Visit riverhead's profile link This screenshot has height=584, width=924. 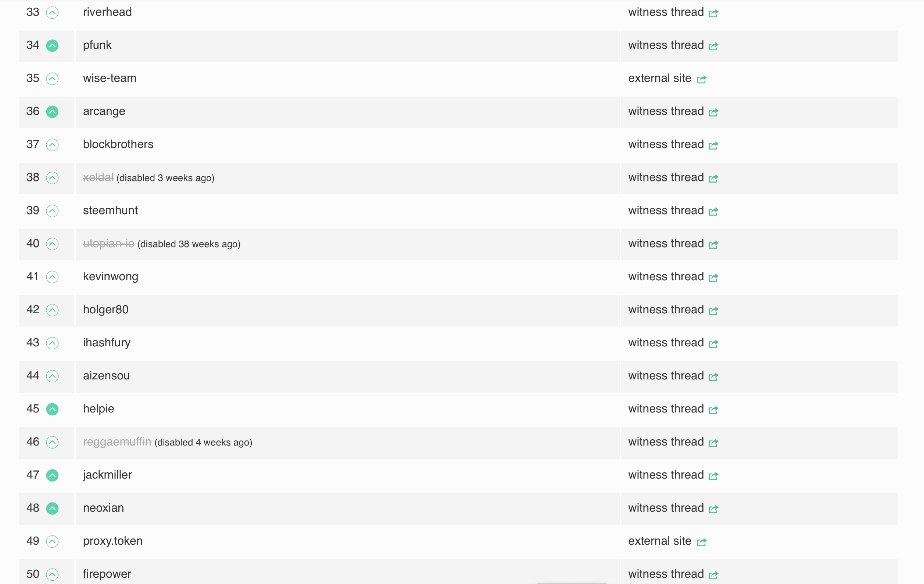point(107,12)
